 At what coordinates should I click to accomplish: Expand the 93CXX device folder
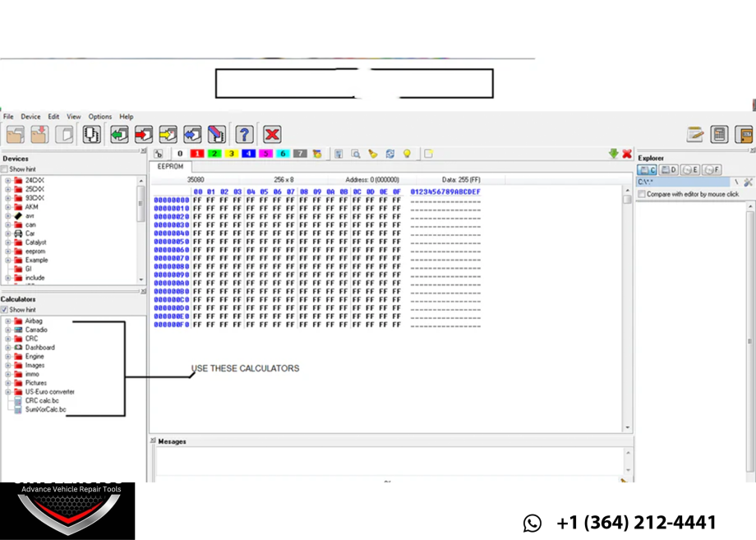(x=7, y=198)
